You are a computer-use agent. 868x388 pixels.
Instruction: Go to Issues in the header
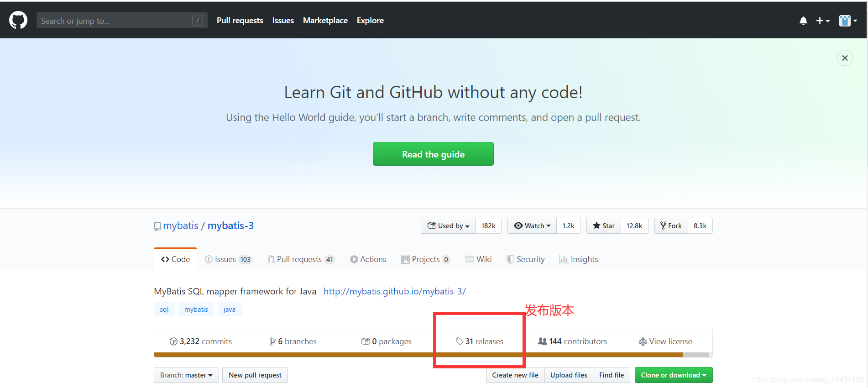tap(283, 21)
